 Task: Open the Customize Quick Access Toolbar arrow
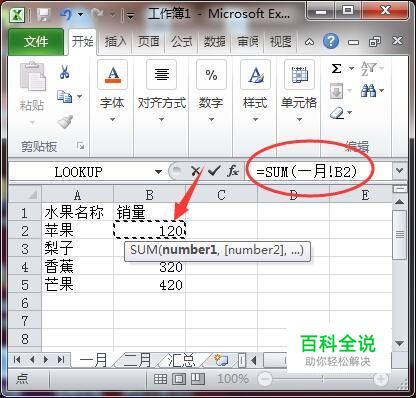pyautogui.click(x=130, y=15)
